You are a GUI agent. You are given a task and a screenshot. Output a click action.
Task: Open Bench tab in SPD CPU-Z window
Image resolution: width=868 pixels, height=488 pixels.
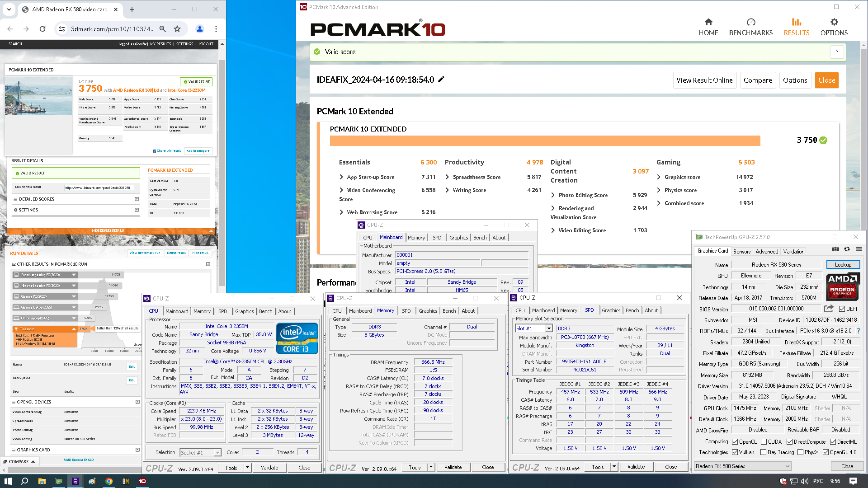point(632,310)
